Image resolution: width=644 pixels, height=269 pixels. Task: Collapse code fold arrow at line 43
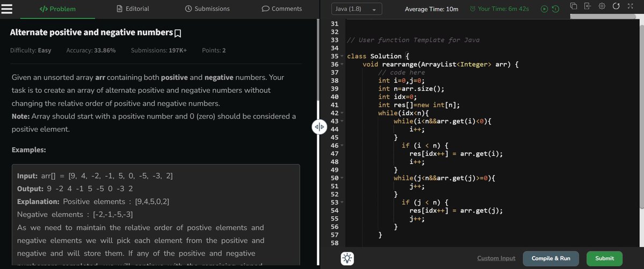(x=342, y=121)
